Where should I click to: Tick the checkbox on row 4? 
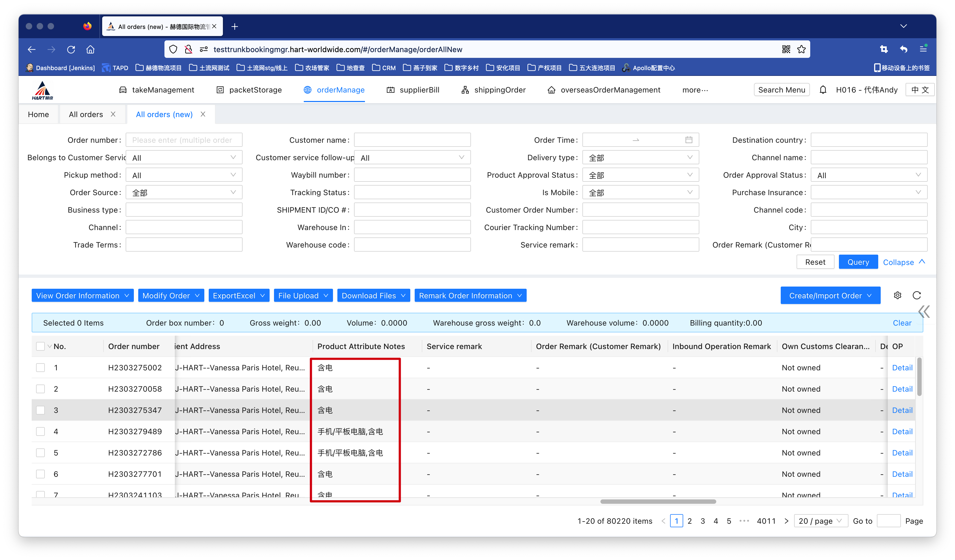point(40,431)
